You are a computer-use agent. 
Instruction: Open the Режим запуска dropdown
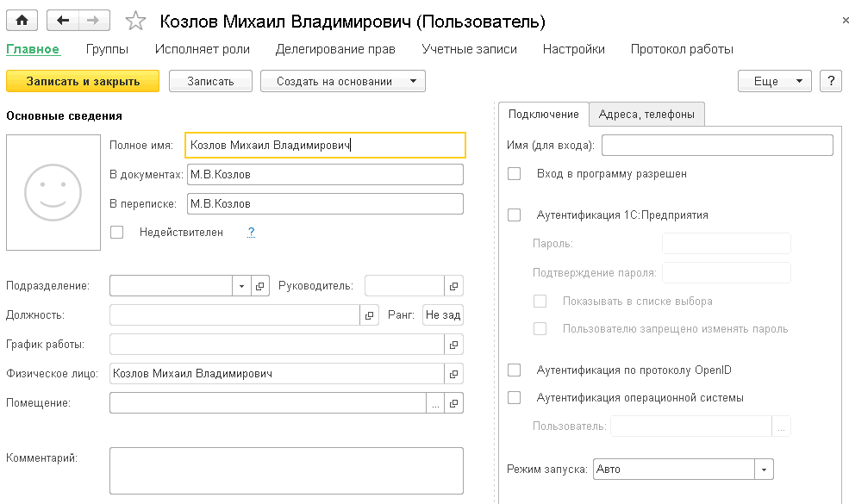tap(764, 470)
